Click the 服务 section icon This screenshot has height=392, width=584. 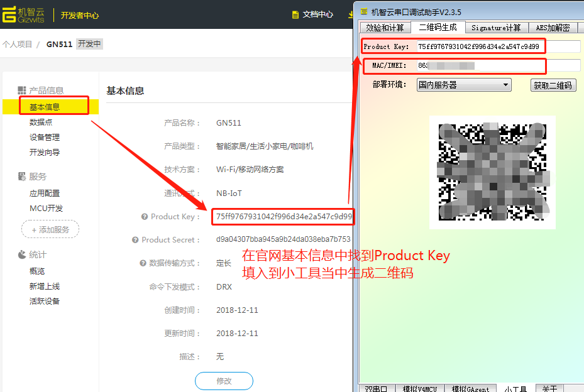coord(22,177)
